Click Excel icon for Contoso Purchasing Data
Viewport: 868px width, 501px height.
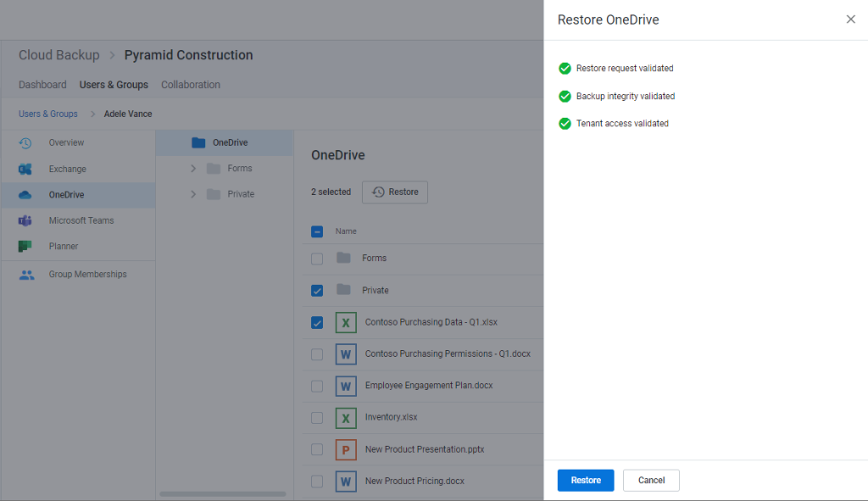pos(346,322)
